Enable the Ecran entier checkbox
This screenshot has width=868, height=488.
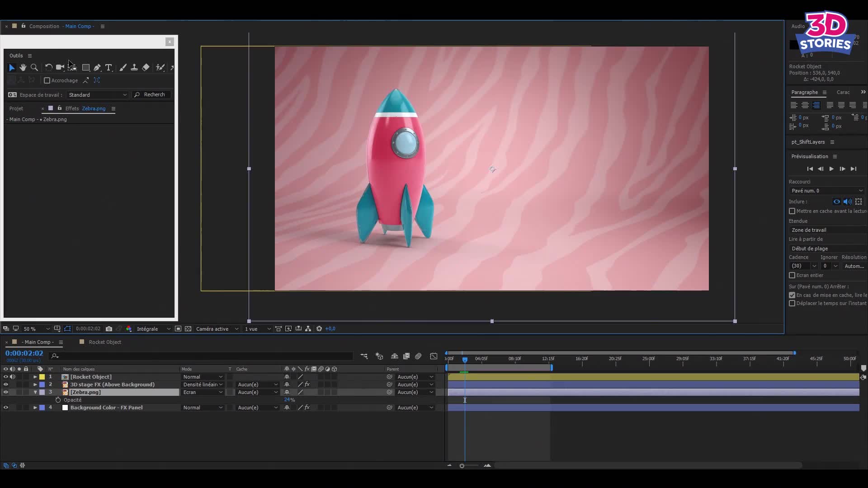[792, 275]
